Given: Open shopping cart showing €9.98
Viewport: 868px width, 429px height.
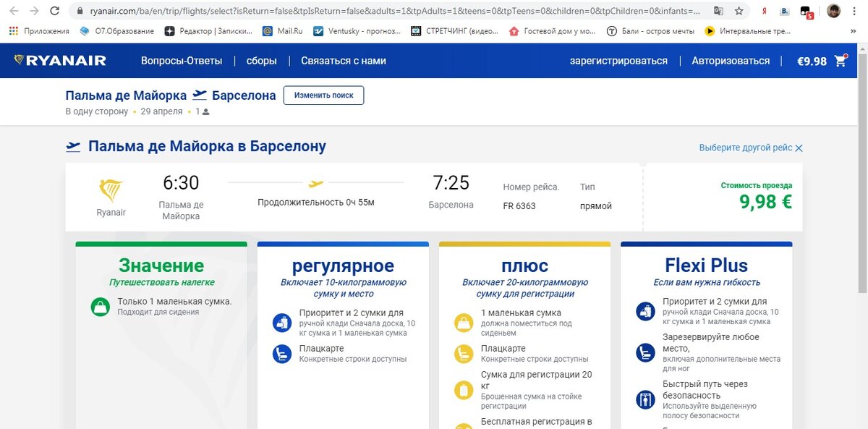Looking at the screenshot, I should [822, 61].
